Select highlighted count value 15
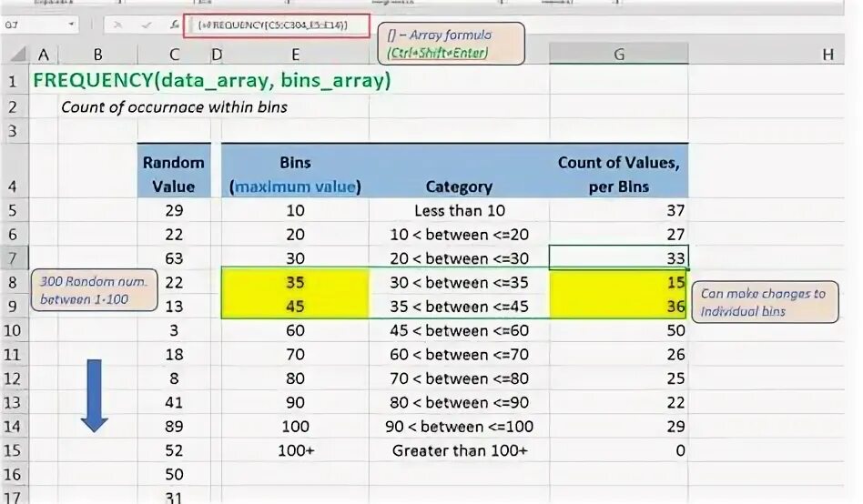Image resolution: width=863 pixels, height=504 pixels. point(619,282)
